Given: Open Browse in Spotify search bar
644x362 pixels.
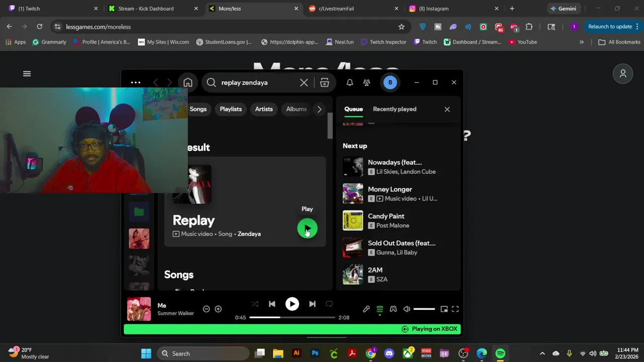Looking at the screenshot, I should tap(325, 82).
